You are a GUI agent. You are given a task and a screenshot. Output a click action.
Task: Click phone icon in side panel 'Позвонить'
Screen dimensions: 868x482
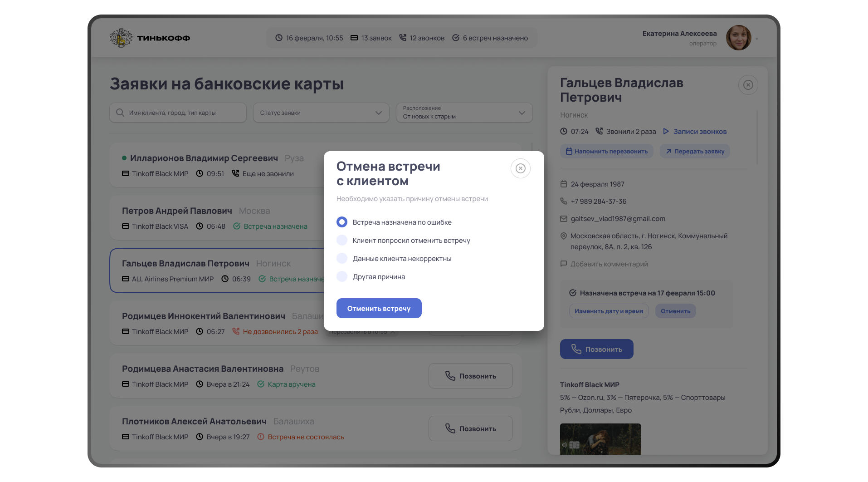(576, 349)
